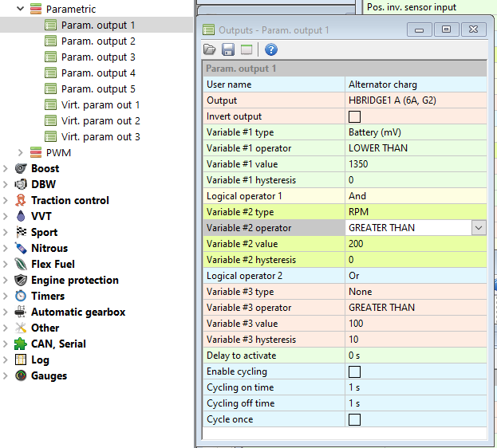Collapse the Parametric tree node
The image size is (497, 448).
click(20, 9)
